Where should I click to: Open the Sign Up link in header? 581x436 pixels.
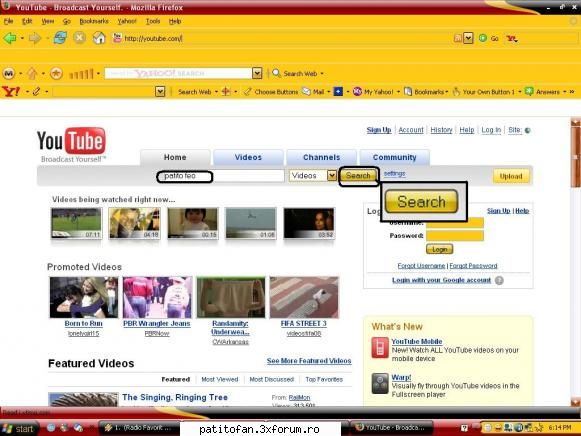click(x=379, y=130)
